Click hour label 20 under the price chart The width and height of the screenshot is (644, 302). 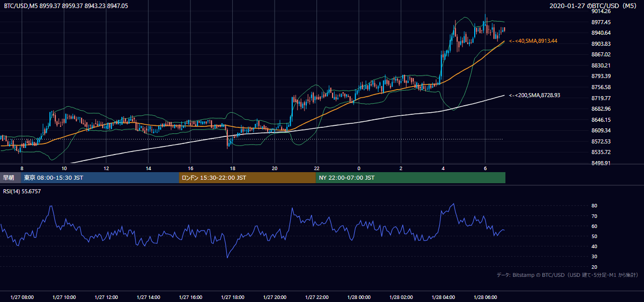275,168
